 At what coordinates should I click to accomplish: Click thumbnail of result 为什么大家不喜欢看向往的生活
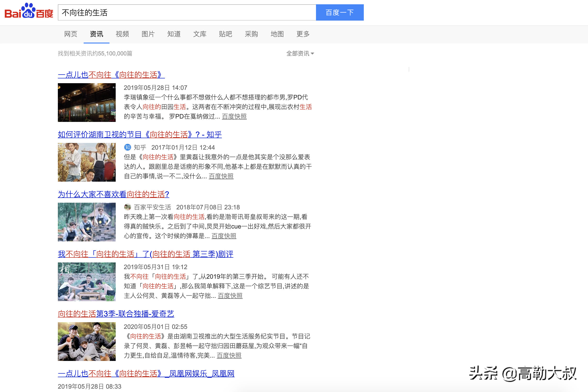pos(87,222)
